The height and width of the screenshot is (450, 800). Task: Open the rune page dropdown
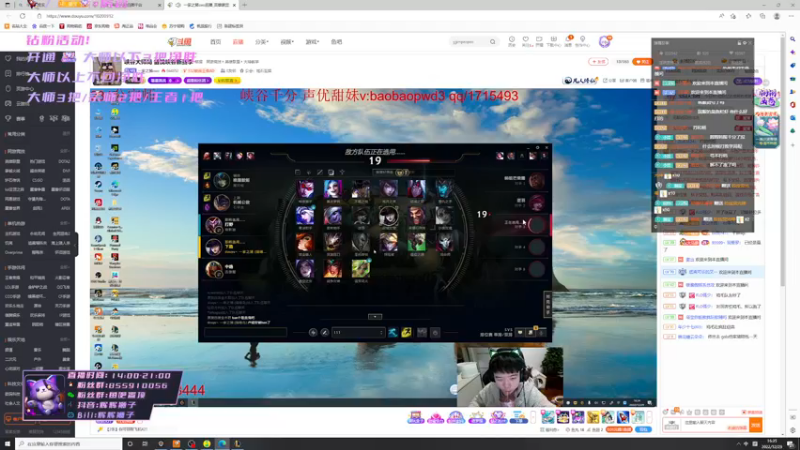(x=358, y=333)
